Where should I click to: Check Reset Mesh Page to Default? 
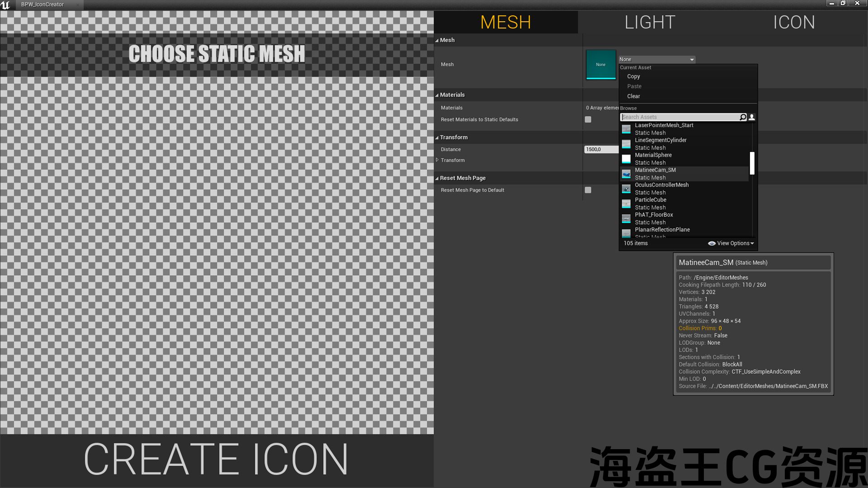(x=588, y=190)
